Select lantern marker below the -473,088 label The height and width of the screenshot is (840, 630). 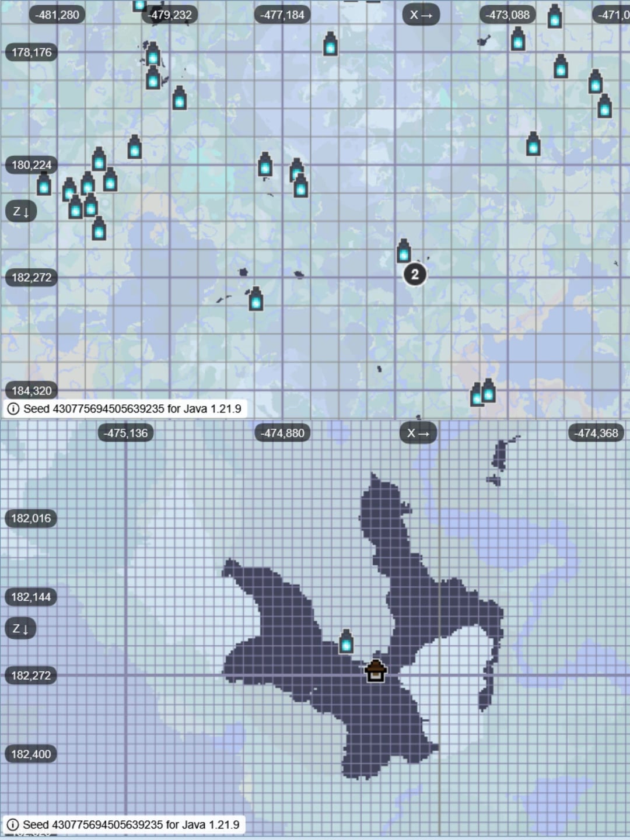[x=518, y=40]
